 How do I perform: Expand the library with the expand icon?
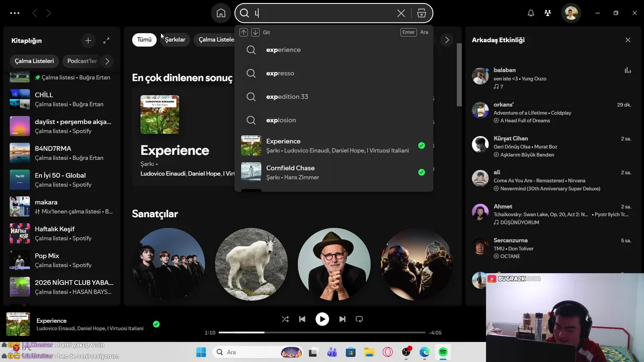tap(106, 40)
